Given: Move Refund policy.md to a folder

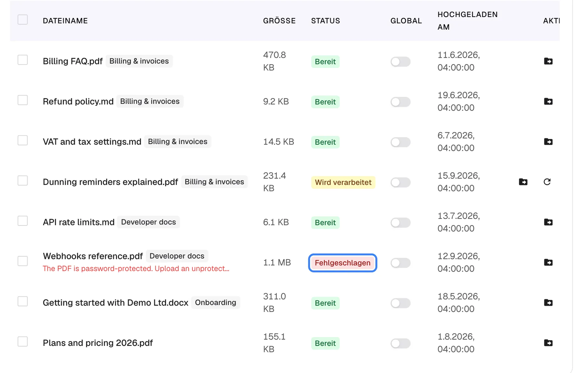Looking at the screenshot, I should click(548, 101).
